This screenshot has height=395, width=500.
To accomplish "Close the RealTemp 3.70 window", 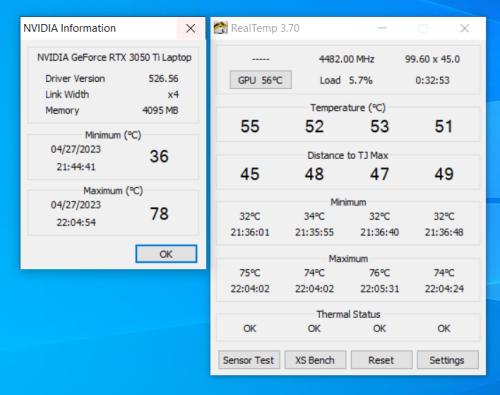I will tap(464, 28).
